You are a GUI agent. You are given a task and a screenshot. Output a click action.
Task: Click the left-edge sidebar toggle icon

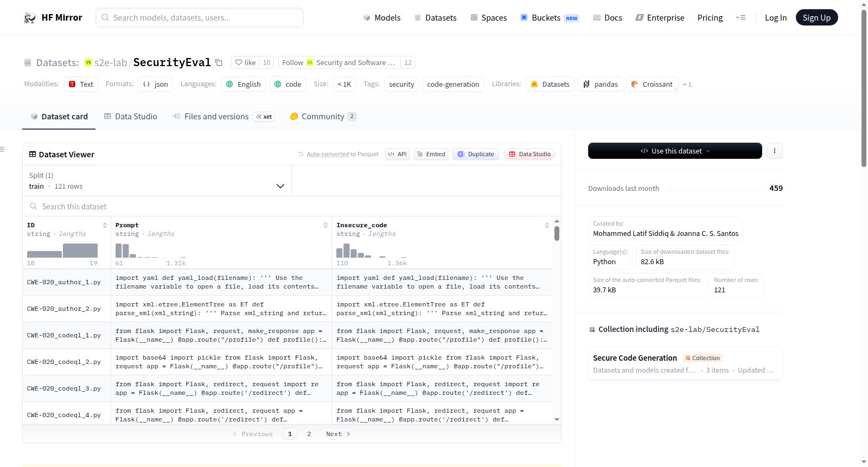point(2,149)
